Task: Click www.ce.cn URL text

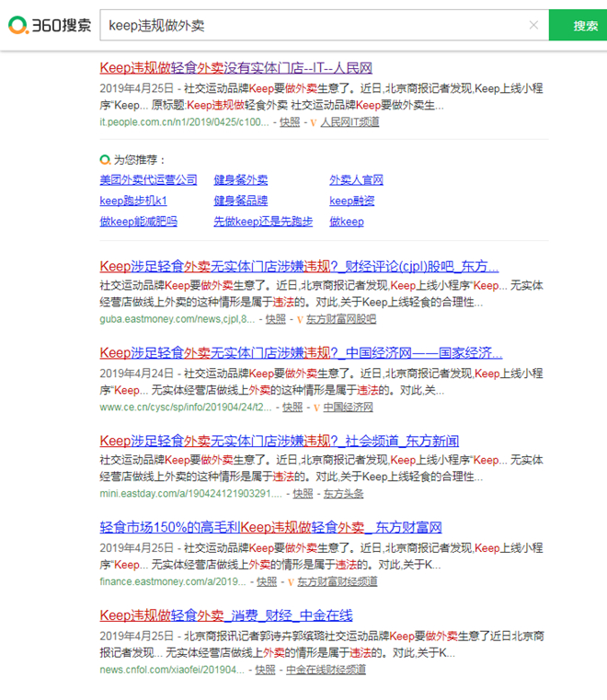Action: tap(186, 407)
